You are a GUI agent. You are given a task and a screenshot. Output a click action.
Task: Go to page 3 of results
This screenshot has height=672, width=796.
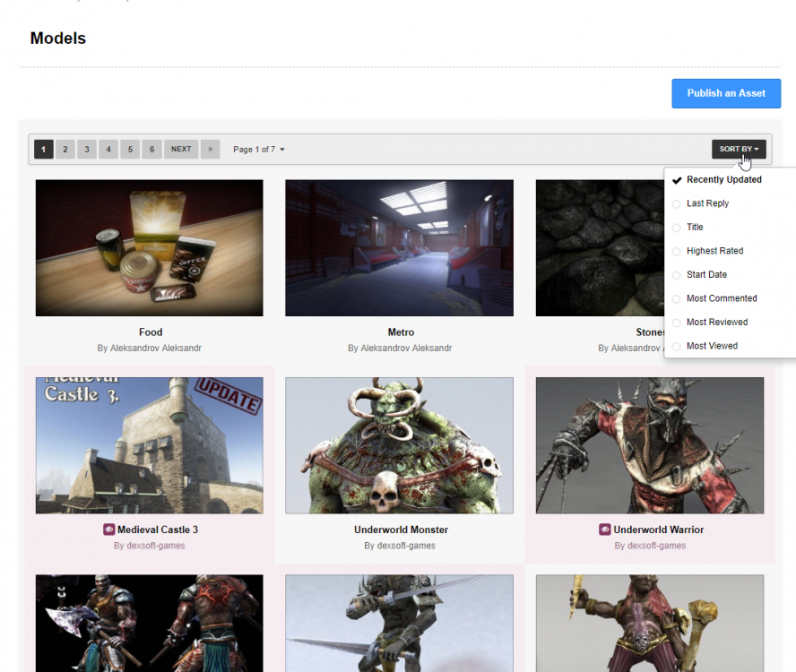click(x=87, y=149)
